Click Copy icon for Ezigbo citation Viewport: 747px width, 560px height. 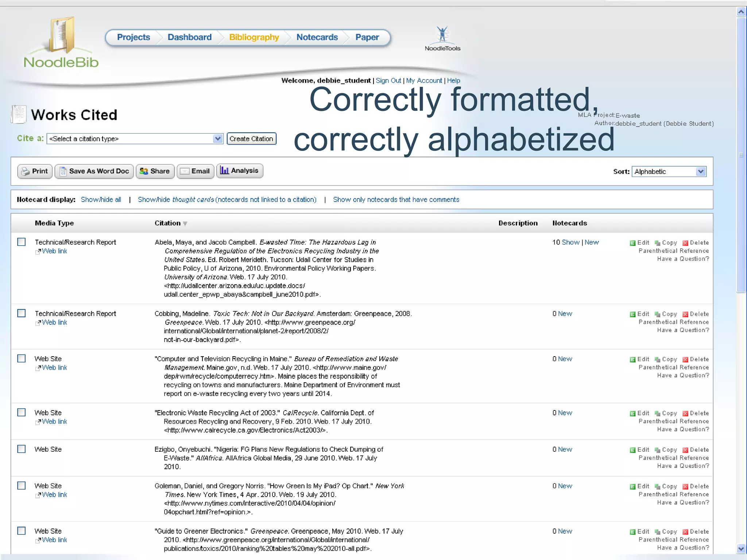[x=657, y=450]
